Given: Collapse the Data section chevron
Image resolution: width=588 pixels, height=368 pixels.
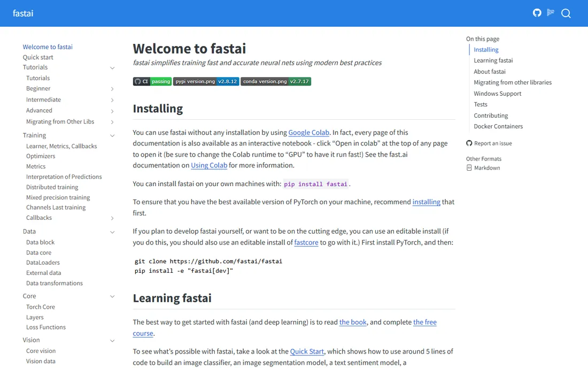Looking at the screenshot, I should 112,232.
